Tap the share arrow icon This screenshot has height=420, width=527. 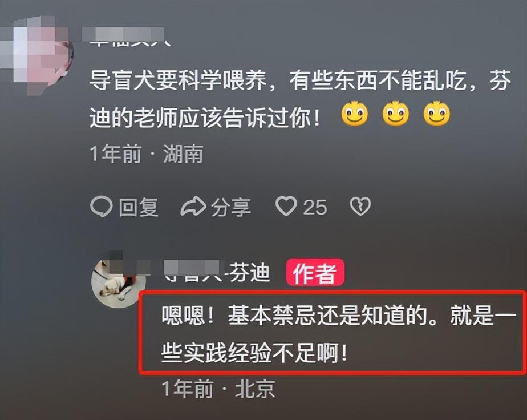[193, 206]
